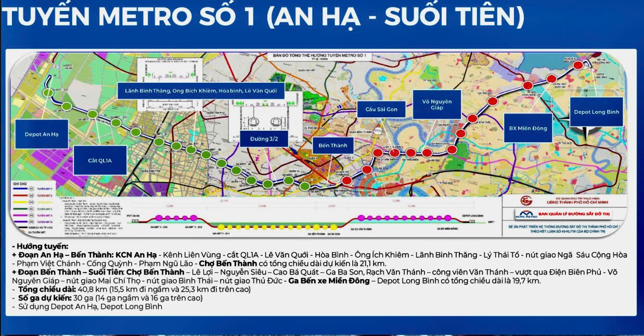
Task: Open the Võ Nguyên Giáp callout
Action: pyautogui.click(x=440, y=105)
